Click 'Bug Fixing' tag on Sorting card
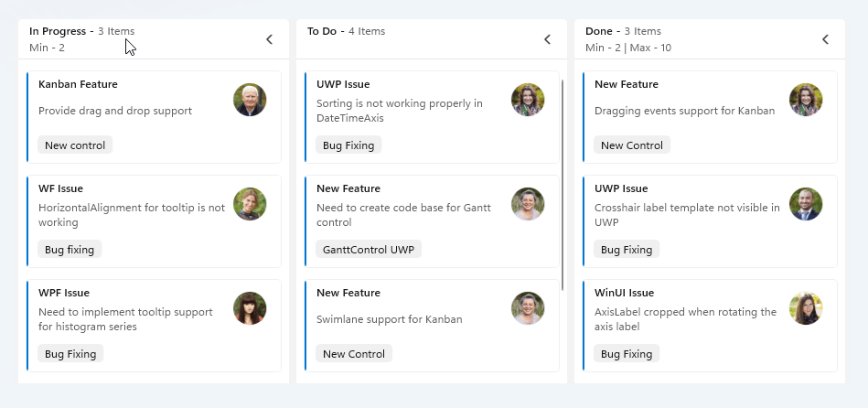 click(x=348, y=145)
